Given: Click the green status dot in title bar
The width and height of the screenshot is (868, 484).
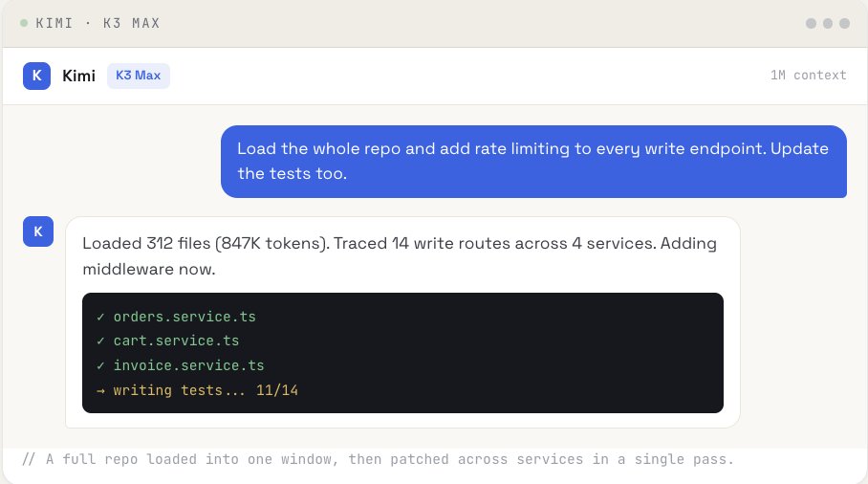Looking at the screenshot, I should 24,23.
